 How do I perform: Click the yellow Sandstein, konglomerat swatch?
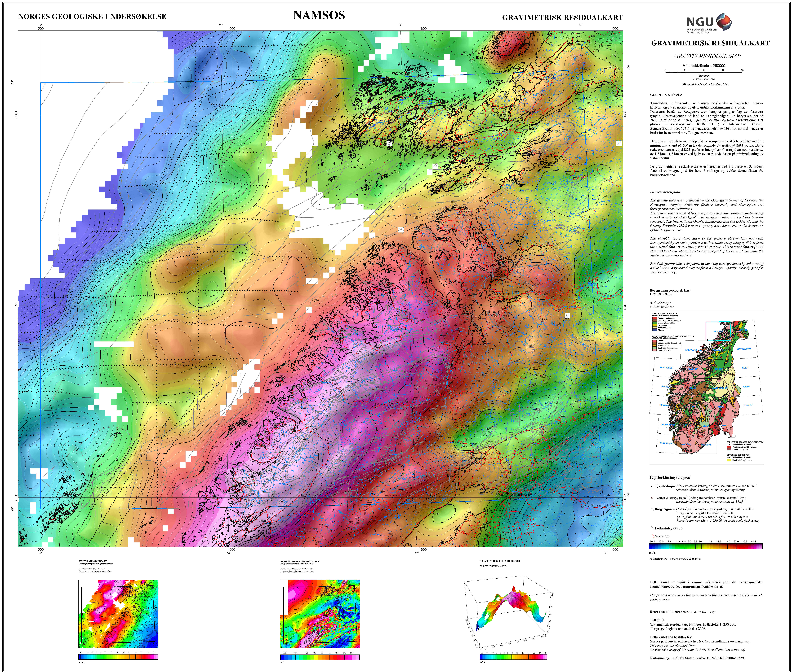(x=729, y=460)
